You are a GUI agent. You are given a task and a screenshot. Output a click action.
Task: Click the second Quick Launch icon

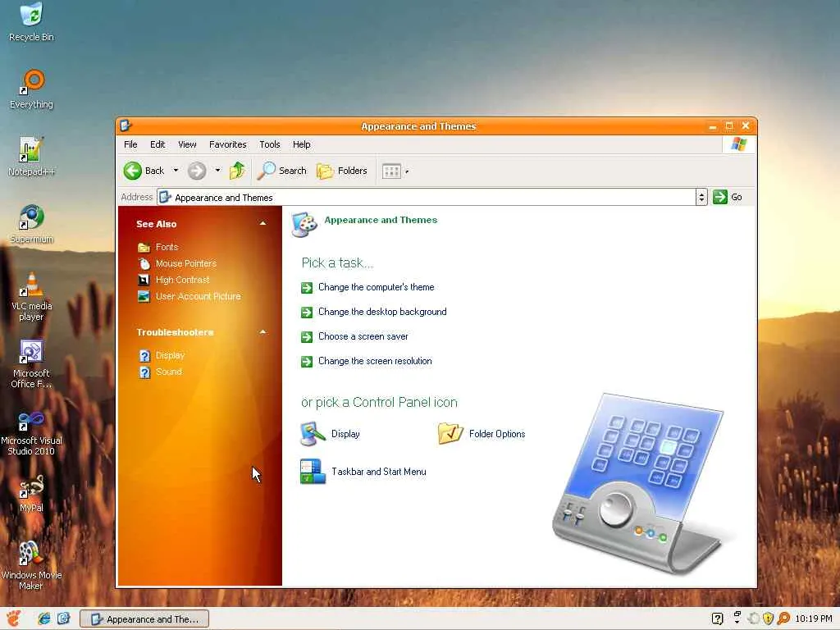[x=63, y=619]
